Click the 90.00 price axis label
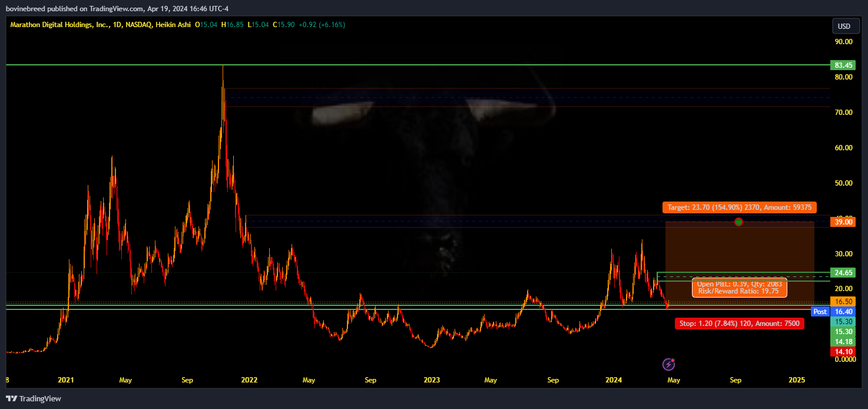The width and height of the screenshot is (868, 409). [x=844, y=42]
